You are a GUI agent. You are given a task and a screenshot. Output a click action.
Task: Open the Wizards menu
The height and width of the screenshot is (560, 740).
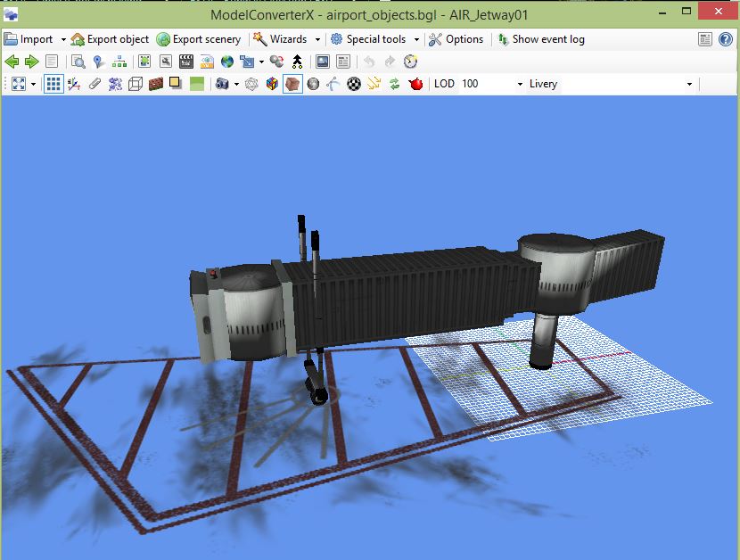(286, 39)
